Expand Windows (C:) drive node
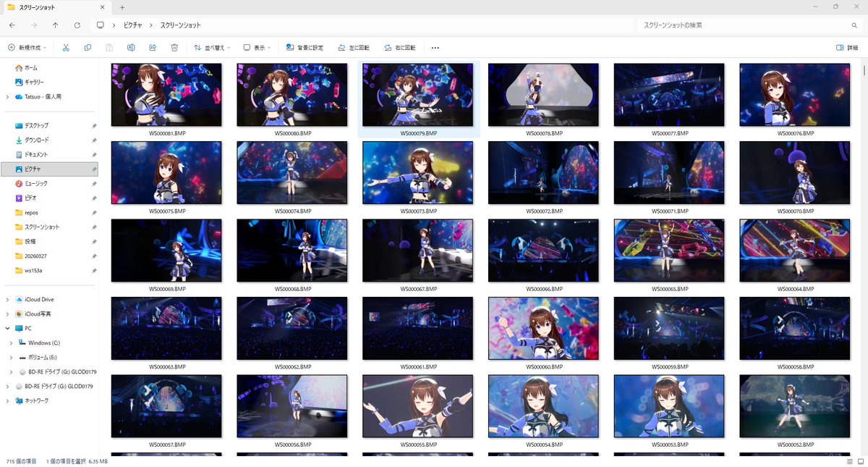This screenshot has height=467, width=868. (11, 342)
